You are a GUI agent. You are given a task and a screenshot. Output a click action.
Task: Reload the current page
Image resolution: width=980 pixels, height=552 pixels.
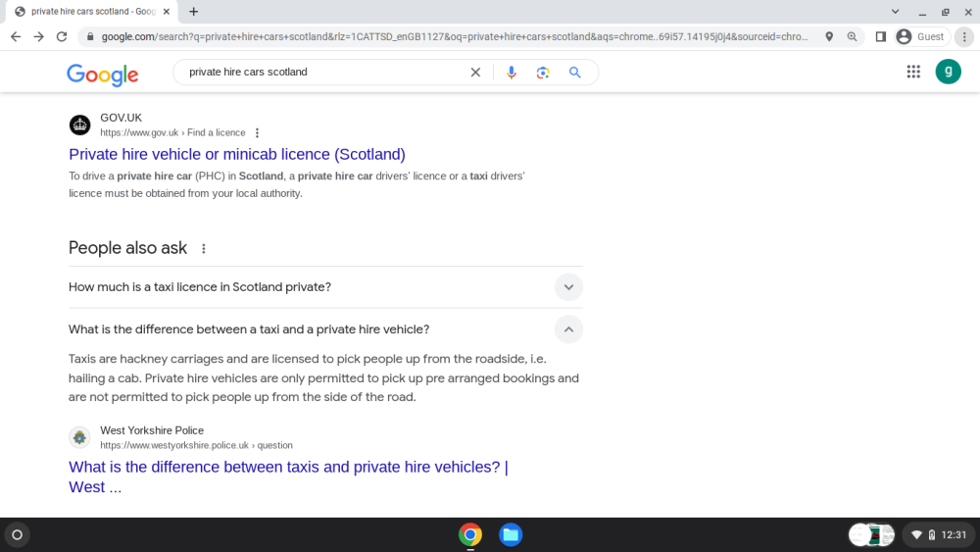pyautogui.click(x=62, y=37)
